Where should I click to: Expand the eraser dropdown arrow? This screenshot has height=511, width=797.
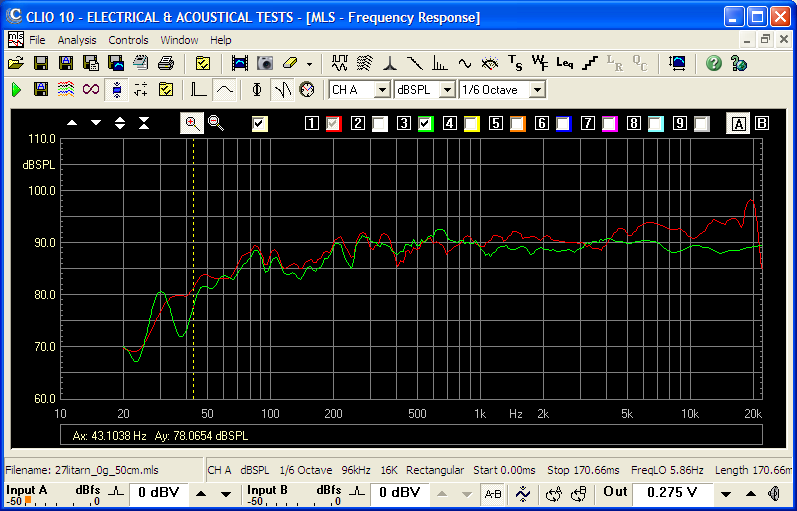click(309, 64)
